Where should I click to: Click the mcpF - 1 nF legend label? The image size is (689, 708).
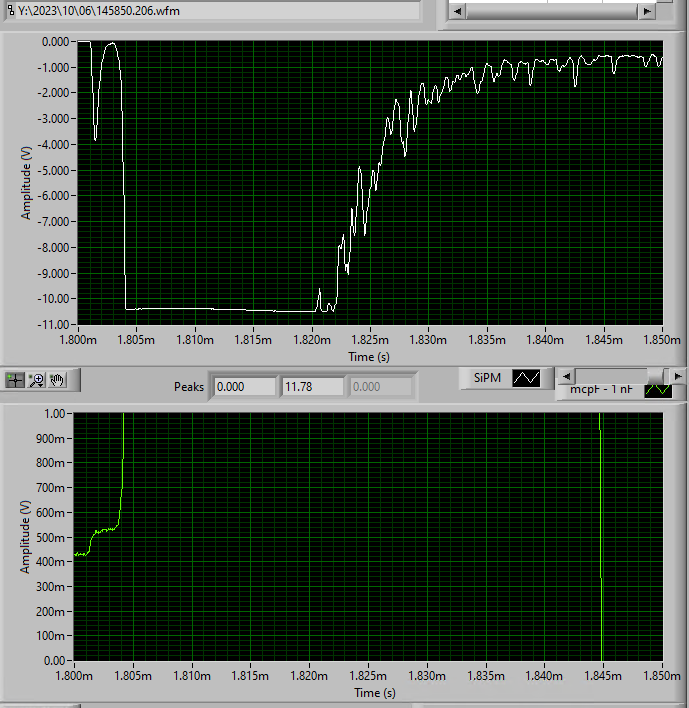pos(601,390)
